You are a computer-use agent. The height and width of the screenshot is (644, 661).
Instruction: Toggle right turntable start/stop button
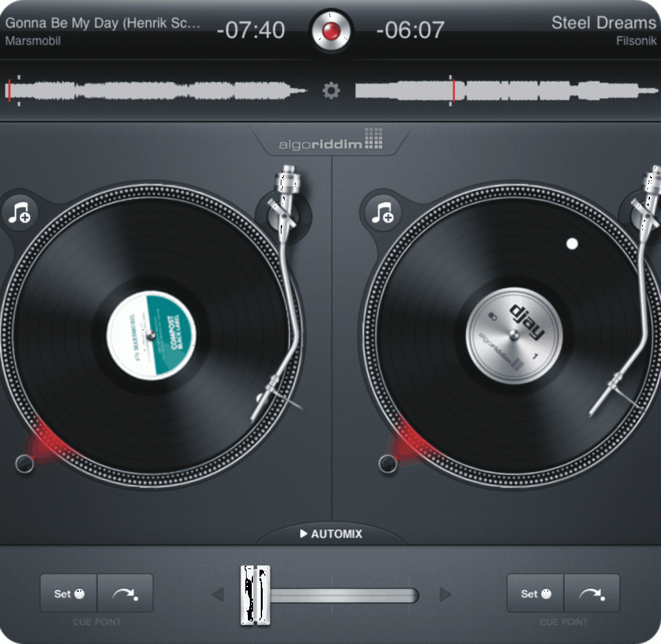387,462
